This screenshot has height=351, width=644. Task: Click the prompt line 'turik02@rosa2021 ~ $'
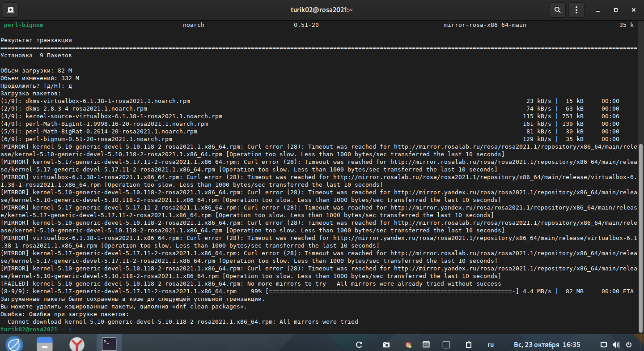36,329
